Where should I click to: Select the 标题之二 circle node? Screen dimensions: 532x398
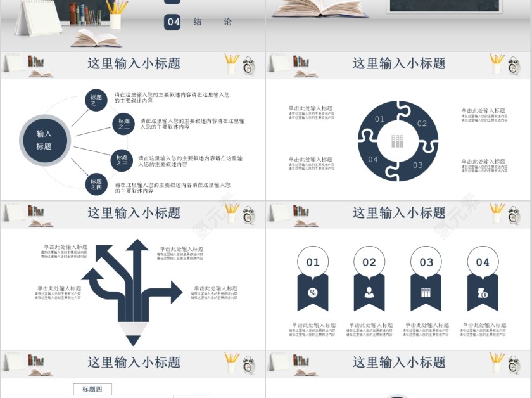click(123, 124)
